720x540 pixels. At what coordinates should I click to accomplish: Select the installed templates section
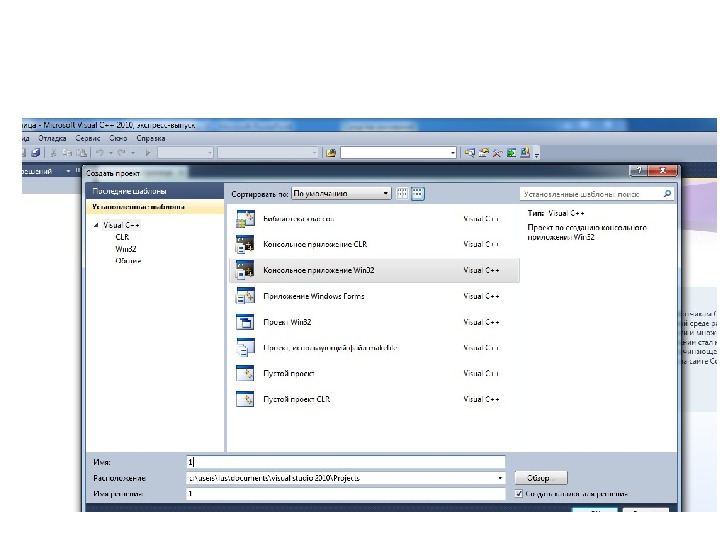click(155, 207)
